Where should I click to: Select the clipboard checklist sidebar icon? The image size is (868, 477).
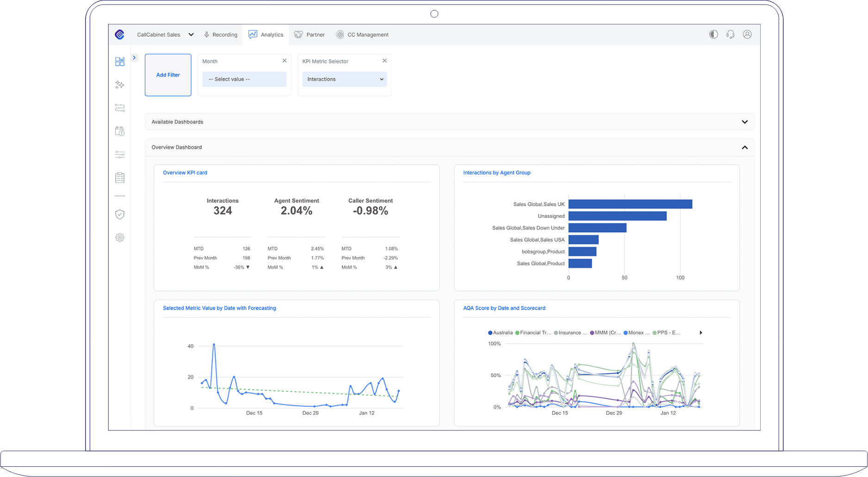click(120, 177)
